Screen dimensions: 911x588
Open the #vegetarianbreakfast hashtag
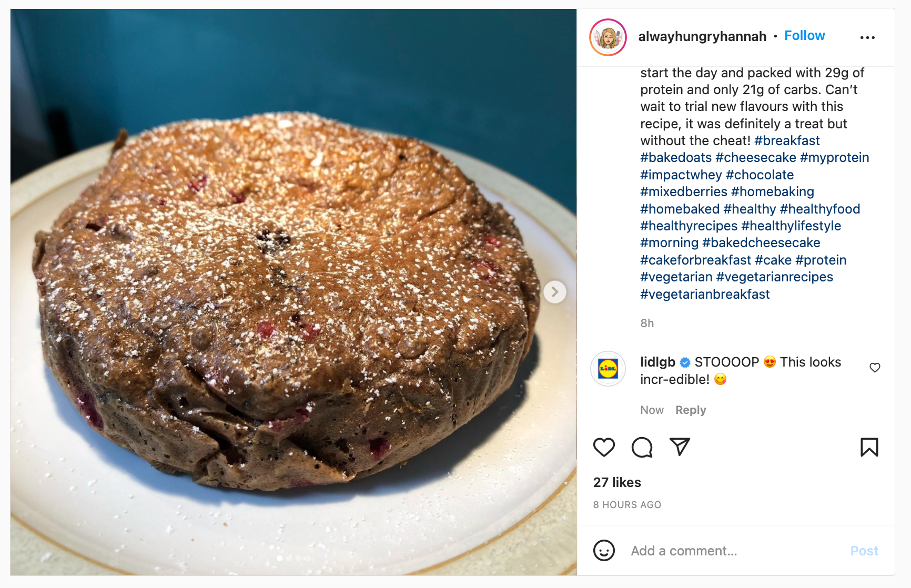pos(705,294)
